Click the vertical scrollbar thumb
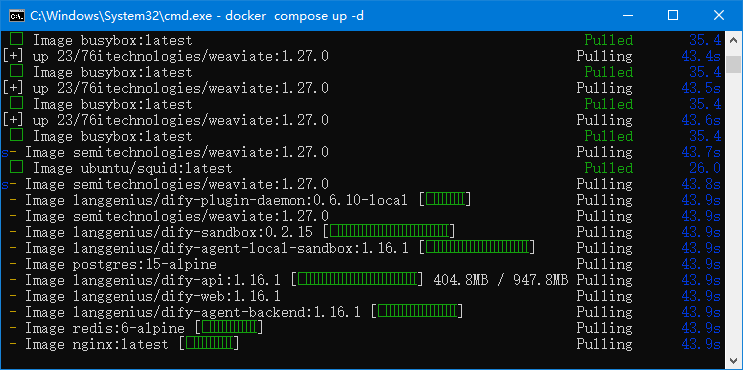This screenshot has height=370, width=743. (734, 63)
